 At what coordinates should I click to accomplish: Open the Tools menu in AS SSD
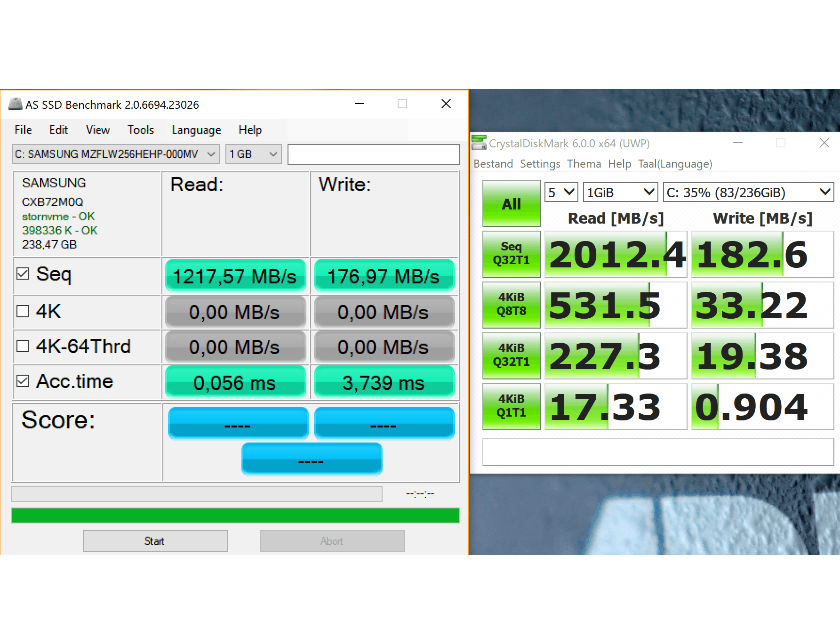point(141,130)
